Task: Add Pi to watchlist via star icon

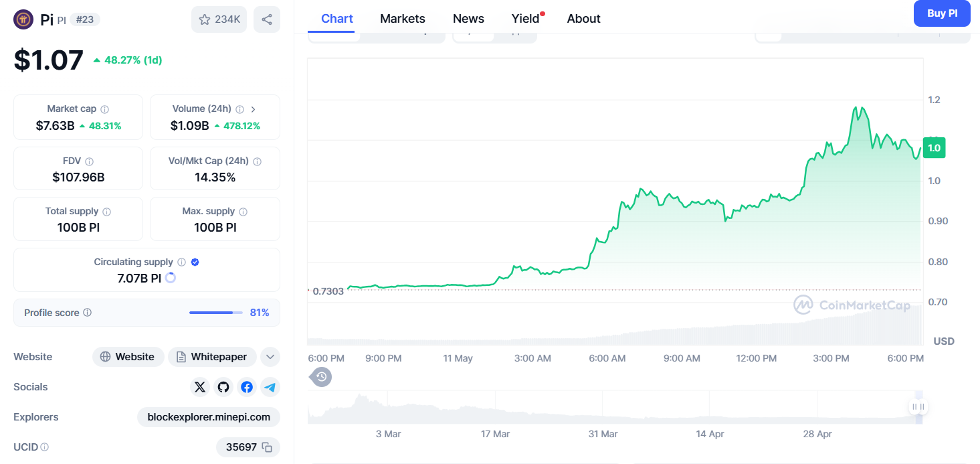Action: coord(219,19)
